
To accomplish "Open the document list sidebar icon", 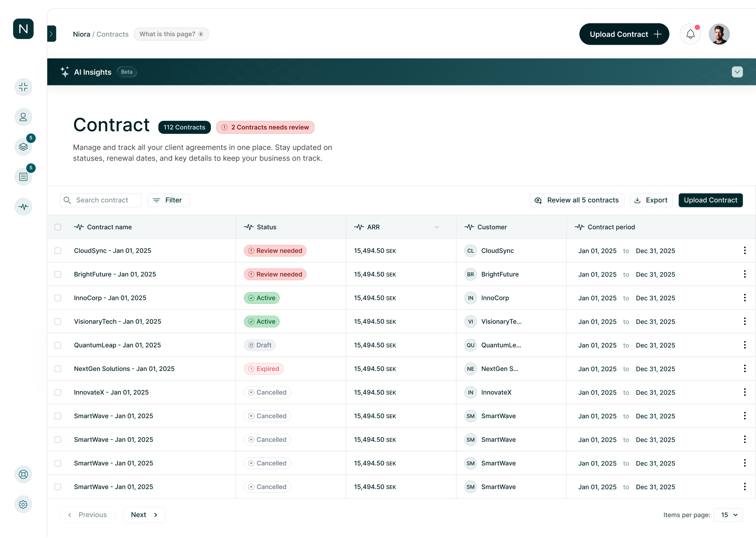I will [x=23, y=177].
